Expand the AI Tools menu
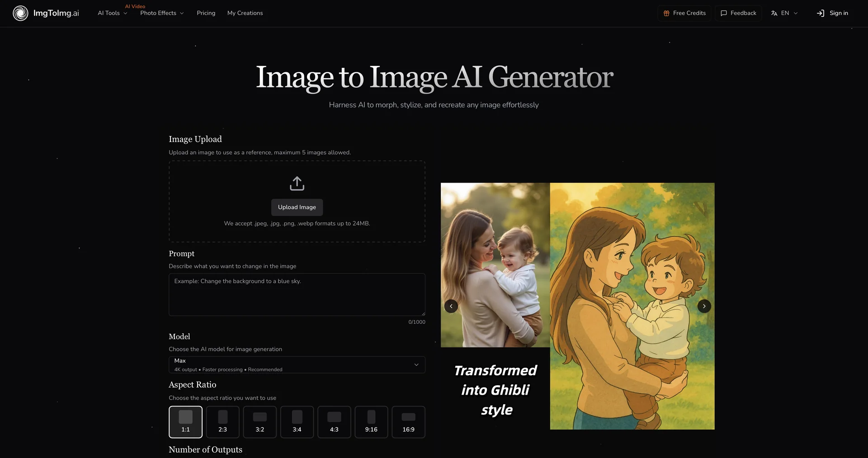Screen dimensions: 868x458 (112, 13)
